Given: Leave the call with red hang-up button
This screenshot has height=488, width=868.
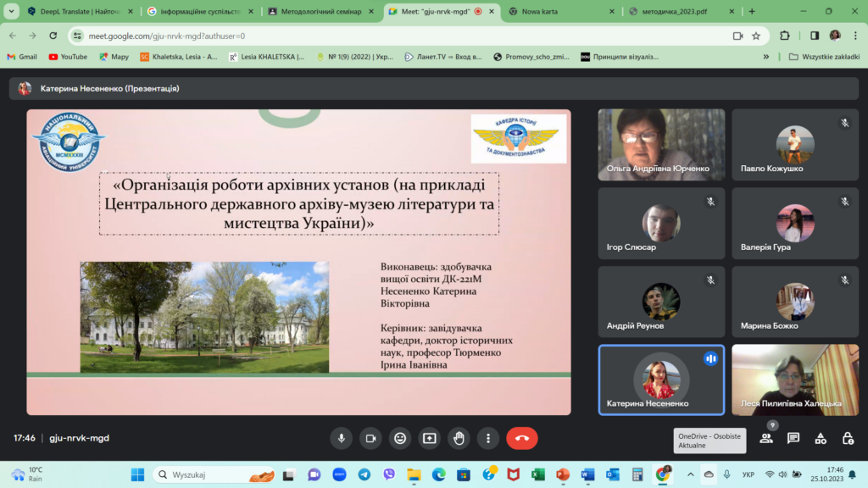Looking at the screenshot, I should pos(521,438).
